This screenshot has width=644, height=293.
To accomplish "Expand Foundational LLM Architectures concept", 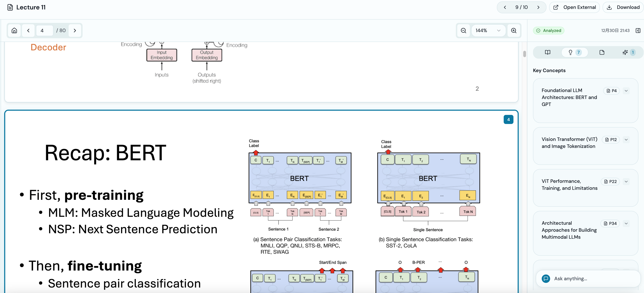I will tap(626, 91).
